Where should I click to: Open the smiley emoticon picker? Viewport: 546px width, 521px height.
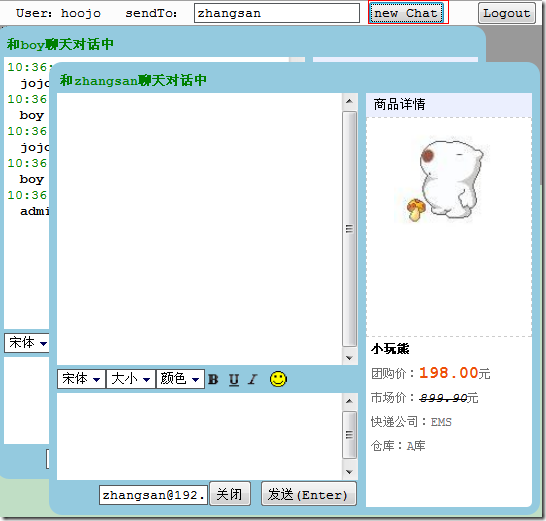[278, 379]
